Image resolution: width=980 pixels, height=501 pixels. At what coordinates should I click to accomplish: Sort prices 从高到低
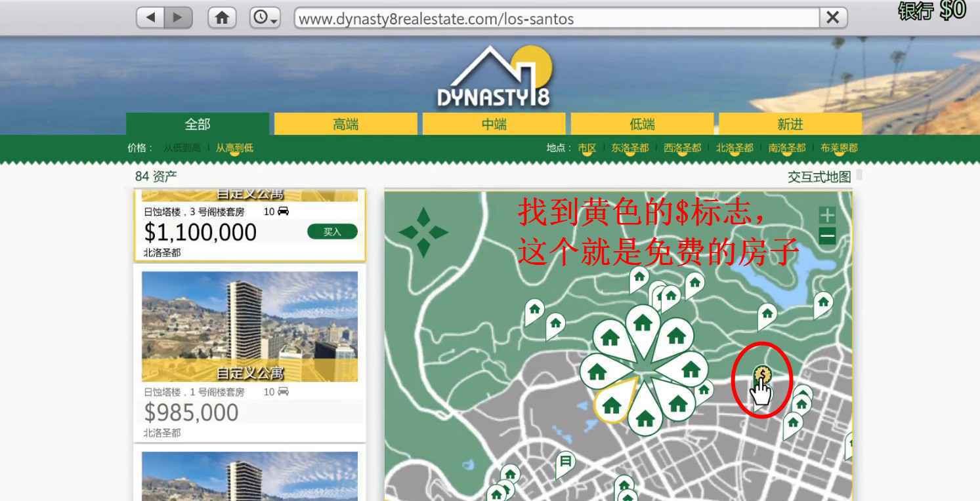(x=234, y=148)
